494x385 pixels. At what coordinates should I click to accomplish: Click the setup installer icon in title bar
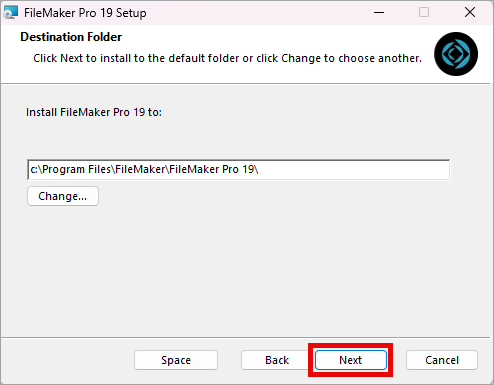click(x=11, y=13)
